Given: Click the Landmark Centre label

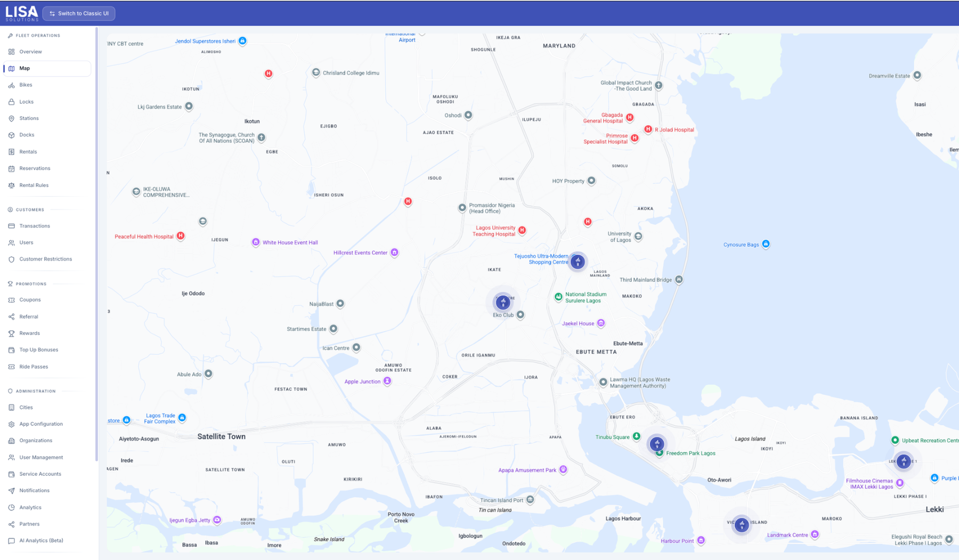Looking at the screenshot, I should click(x=787, y=535).
